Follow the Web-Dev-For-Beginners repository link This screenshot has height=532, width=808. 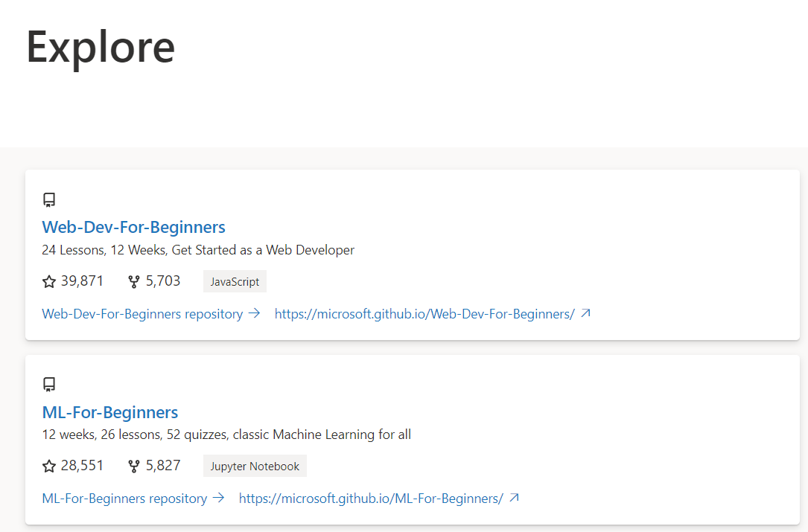tap(142, 314)
